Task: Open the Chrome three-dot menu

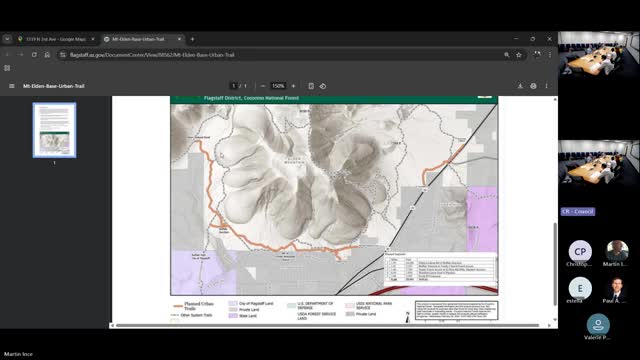Action: click(x=550, y=55)
